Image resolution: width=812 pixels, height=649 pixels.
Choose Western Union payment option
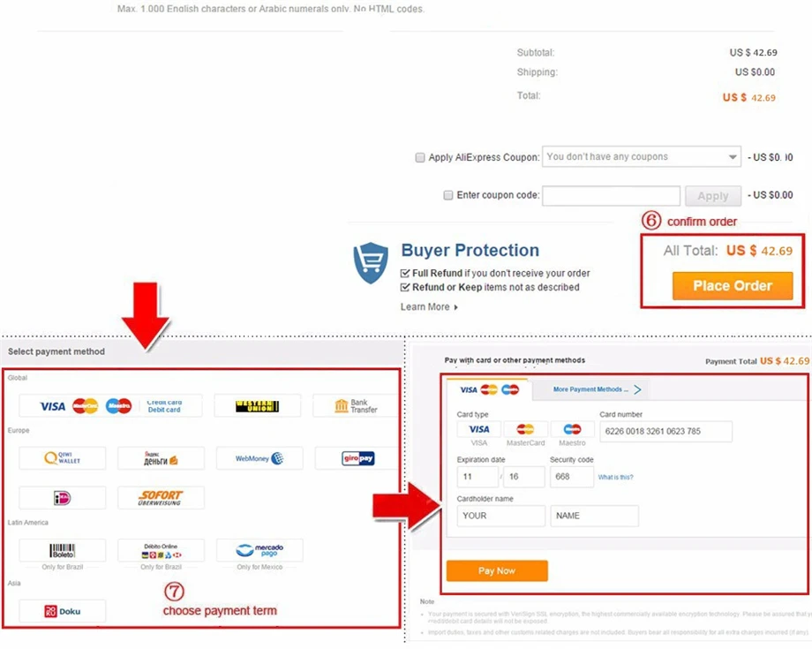pos(258,406)
